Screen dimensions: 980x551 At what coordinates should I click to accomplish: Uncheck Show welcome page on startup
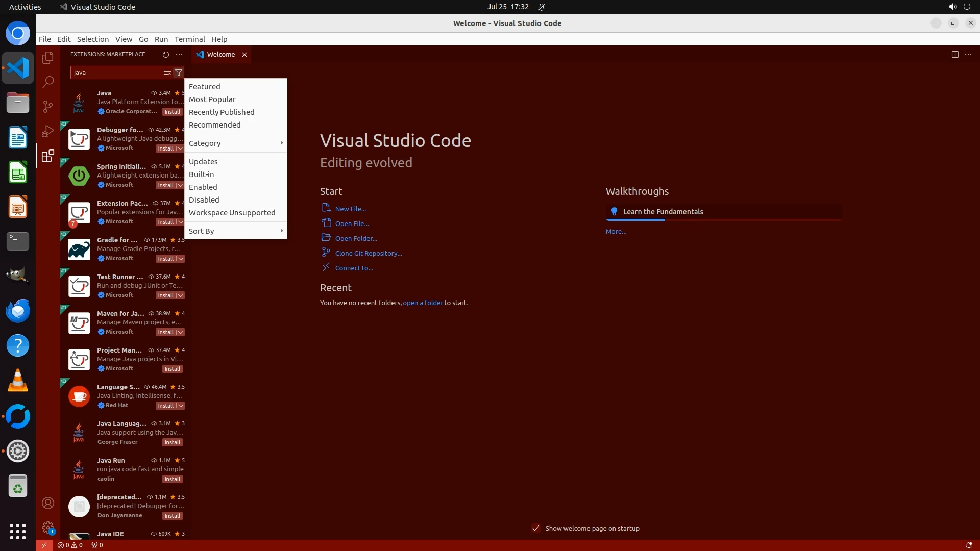[535, 528]
